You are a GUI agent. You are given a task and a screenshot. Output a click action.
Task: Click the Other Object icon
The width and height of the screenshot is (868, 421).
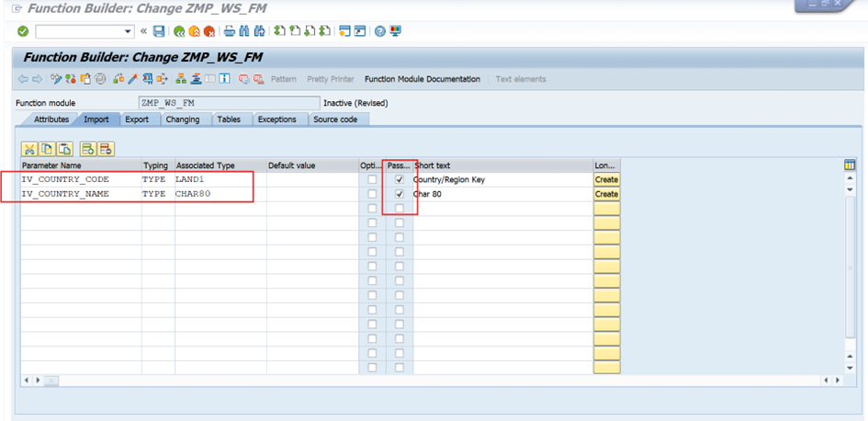(x=85, y=79)
